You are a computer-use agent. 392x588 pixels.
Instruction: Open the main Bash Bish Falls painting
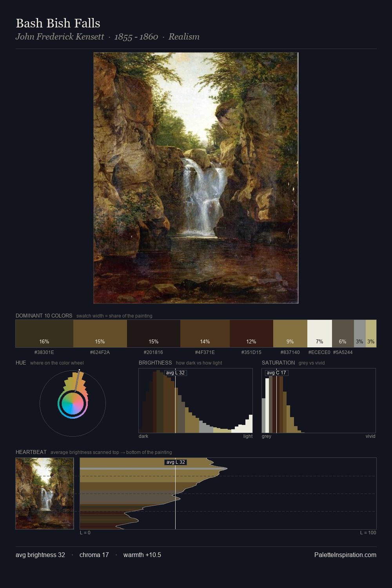point(196,178)
